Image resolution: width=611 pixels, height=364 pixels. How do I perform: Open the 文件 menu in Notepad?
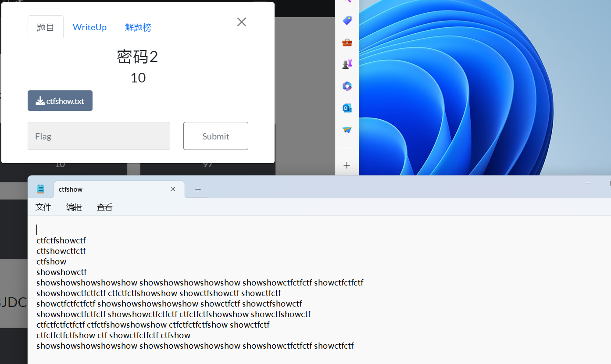[43, 207]
